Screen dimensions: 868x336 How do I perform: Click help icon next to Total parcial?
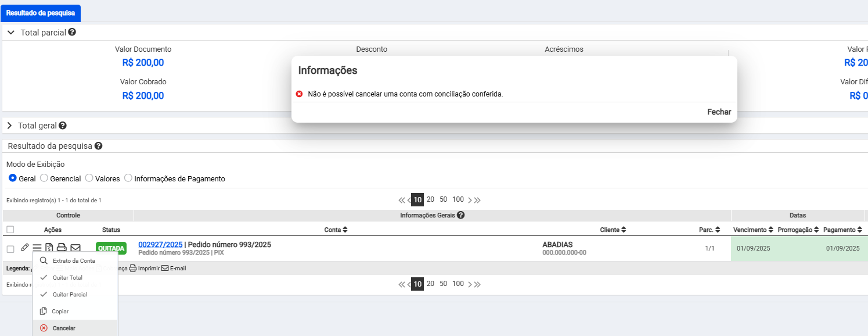(x=72, y=32)
